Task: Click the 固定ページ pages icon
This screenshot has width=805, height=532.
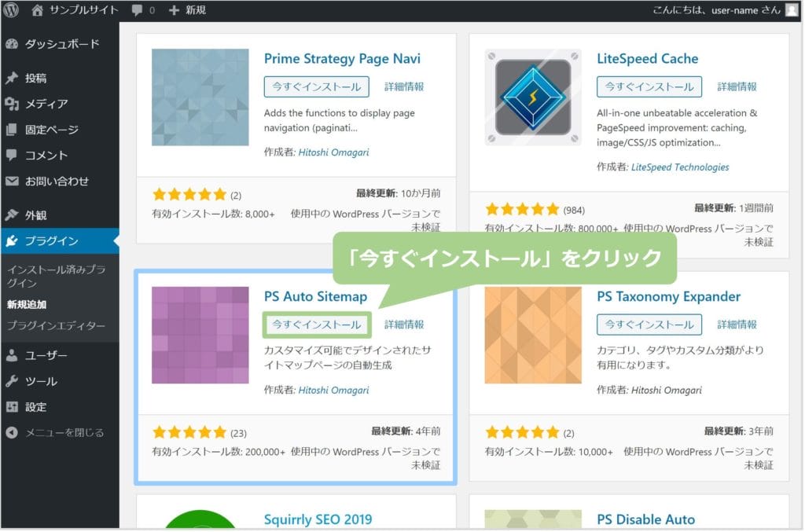Action: click(12, 130)
